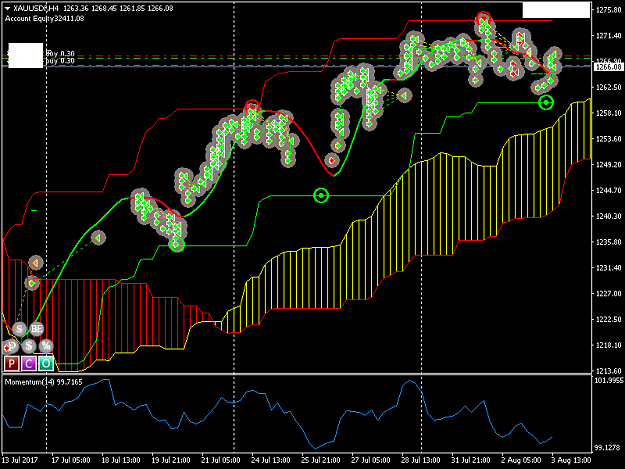Click the '27 Jul 05:00' time axis label

point(370,460)
